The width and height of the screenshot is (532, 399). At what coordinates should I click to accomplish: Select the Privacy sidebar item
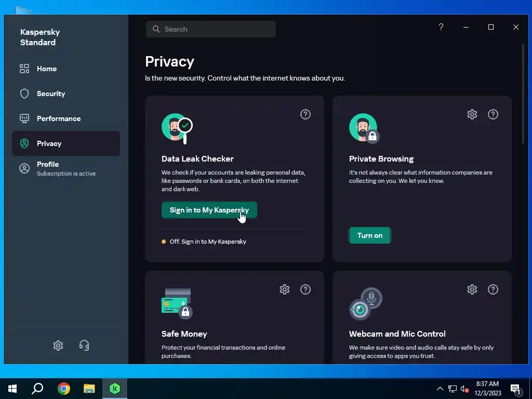pyautogui.click(x=66, y=143)
